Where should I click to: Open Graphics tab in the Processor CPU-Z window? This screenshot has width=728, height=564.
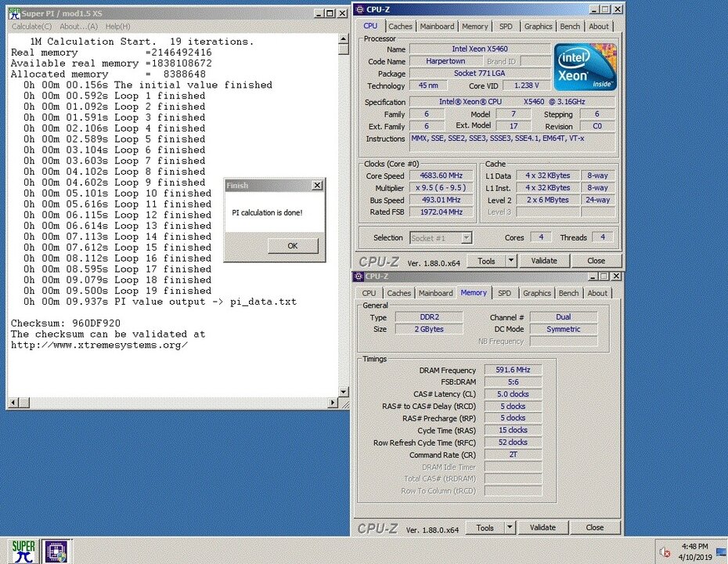tap(538, 27)
